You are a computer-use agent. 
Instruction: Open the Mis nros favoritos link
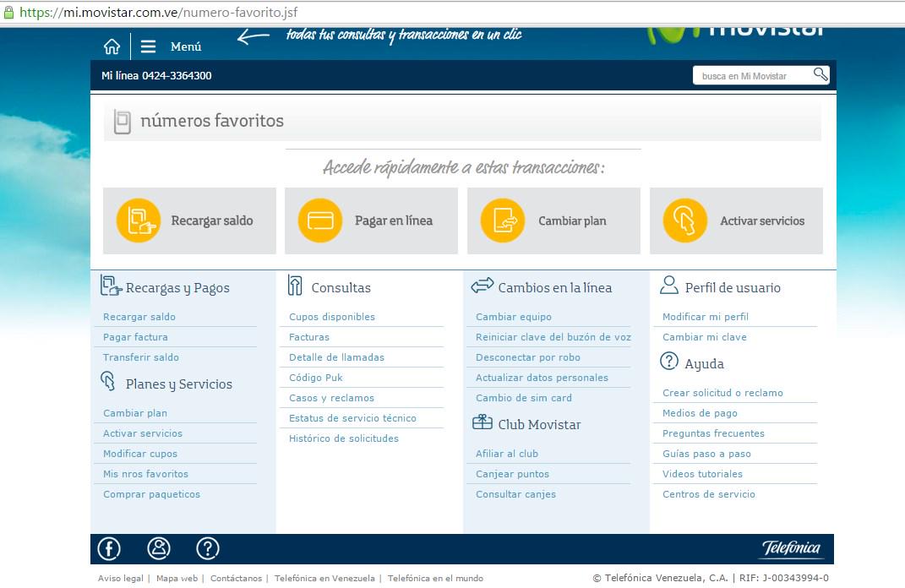(145, 474)
